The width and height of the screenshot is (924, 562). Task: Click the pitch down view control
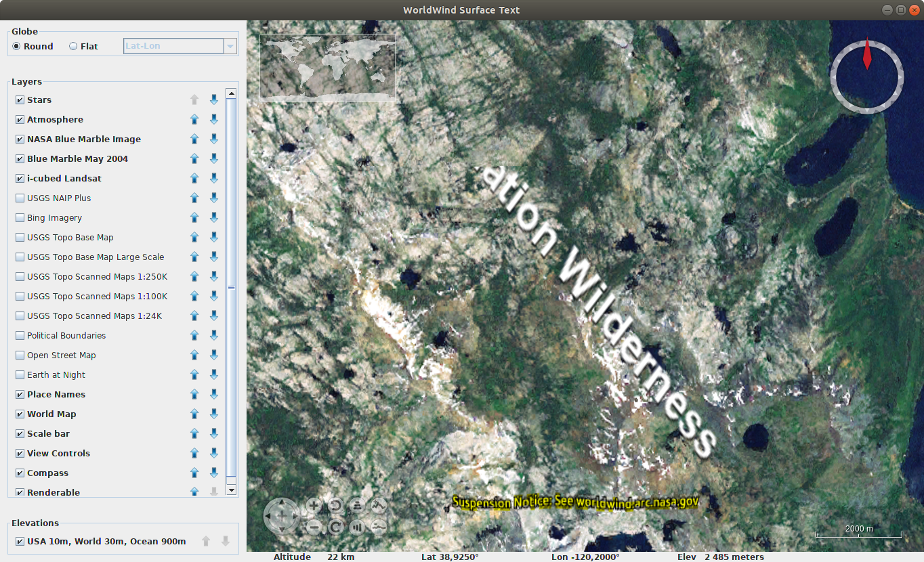(357, 527)
